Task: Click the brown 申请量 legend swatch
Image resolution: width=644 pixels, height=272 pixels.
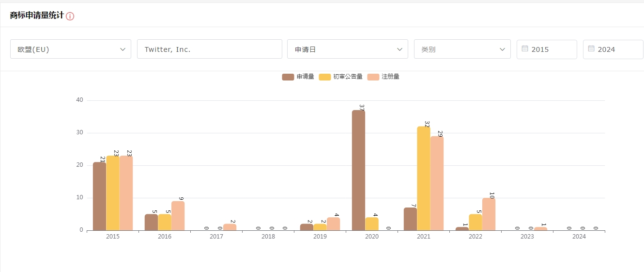Action: [288, 77]
